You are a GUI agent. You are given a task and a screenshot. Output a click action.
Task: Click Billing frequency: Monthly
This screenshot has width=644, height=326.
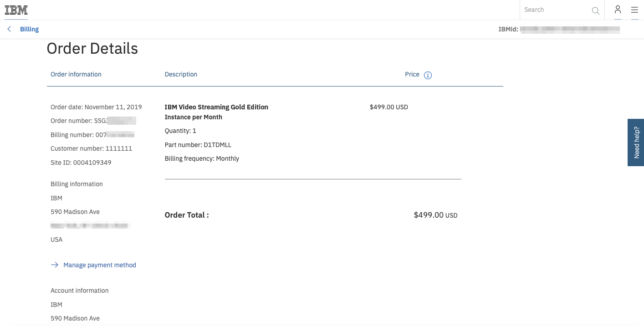(202, 158)
